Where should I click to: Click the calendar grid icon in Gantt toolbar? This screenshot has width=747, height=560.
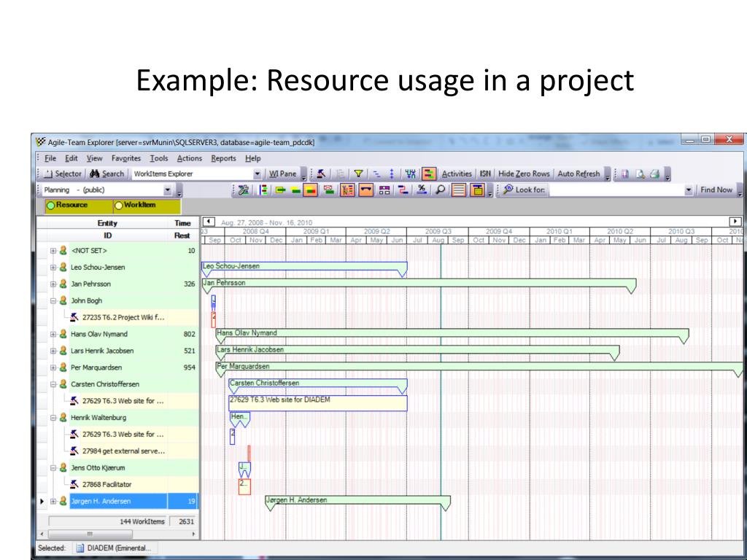coord(476,190)
